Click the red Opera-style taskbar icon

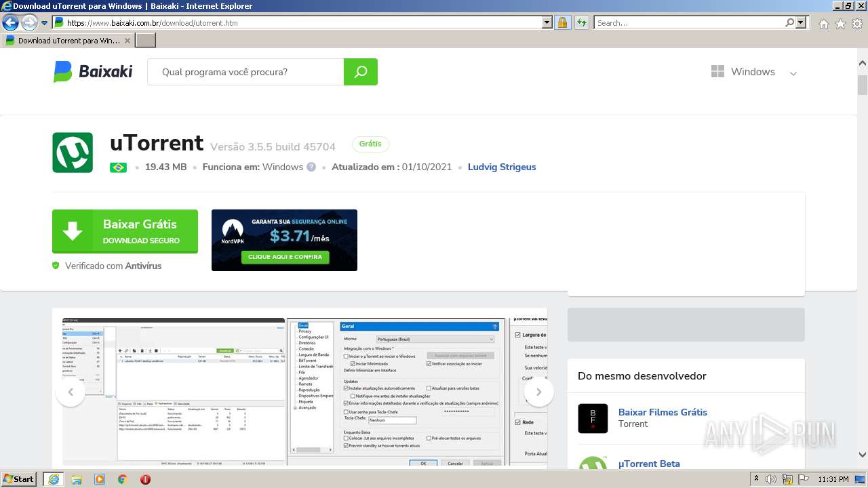pos(145,479)
